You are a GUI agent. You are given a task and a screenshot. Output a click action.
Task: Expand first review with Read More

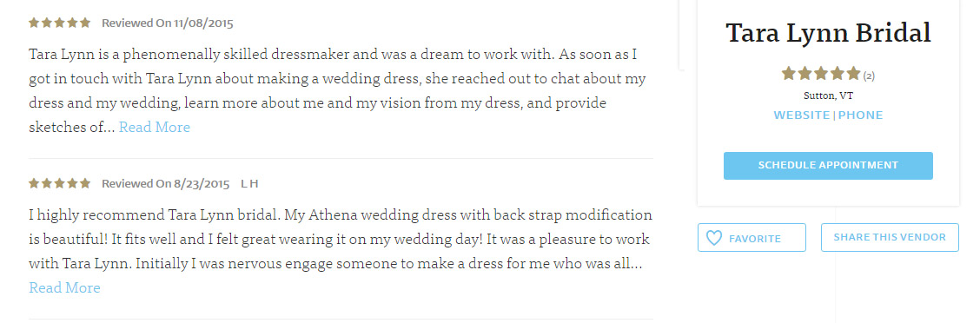pyautogui.click(x=155, y=128)
